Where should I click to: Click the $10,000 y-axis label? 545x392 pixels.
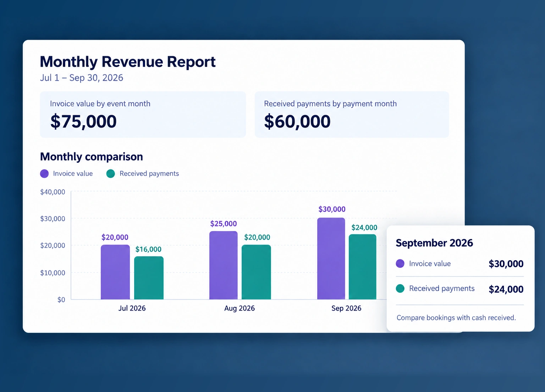click(53, 273)
